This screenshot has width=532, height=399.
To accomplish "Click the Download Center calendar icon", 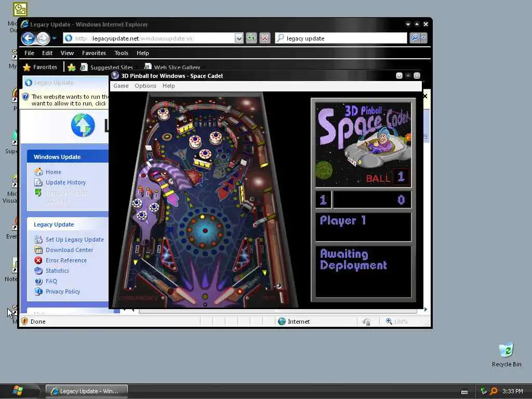I will pyautogui.click(x=38, y=250).
